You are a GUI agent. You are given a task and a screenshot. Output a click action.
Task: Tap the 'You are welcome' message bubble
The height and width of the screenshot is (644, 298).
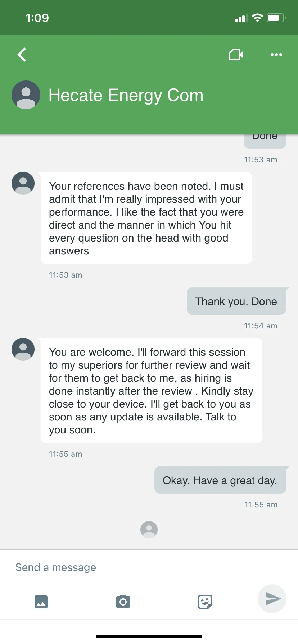click(152, 391)
